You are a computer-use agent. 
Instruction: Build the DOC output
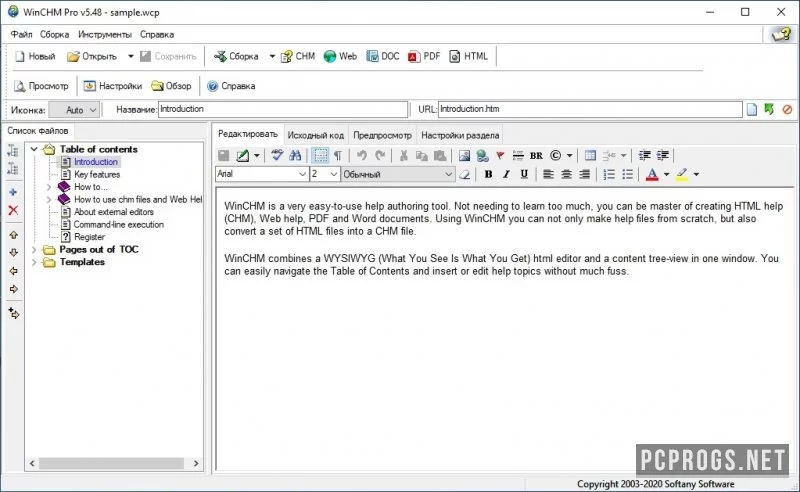383,56
